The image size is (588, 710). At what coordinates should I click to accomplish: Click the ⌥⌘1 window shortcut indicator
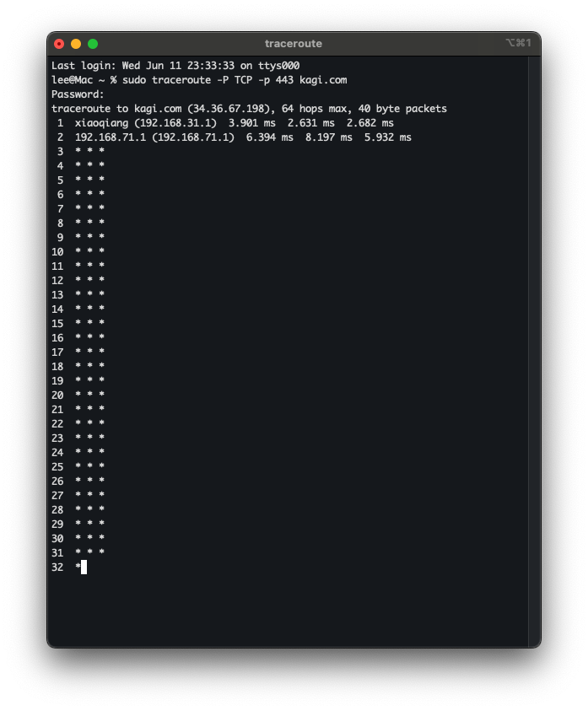pyautogui.click(x=518, y=43)
